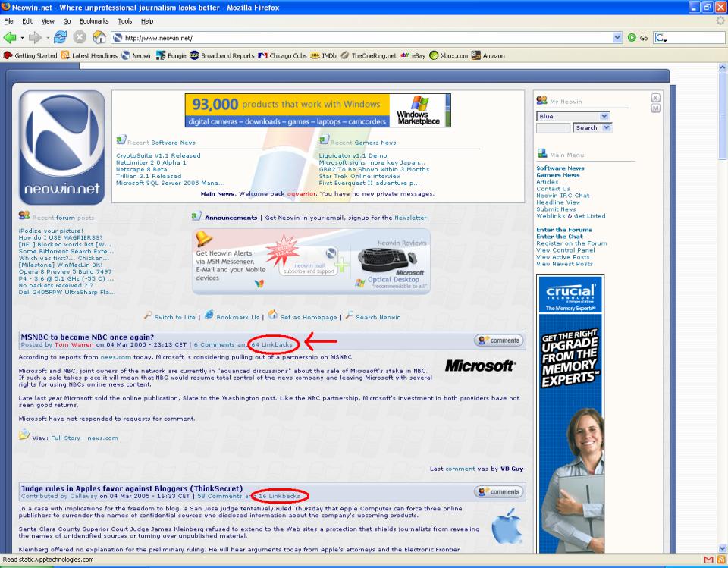Select the Xbox.com bookmark icon
728x568 pixels.
pyautogui.click(x=434, y=55)
